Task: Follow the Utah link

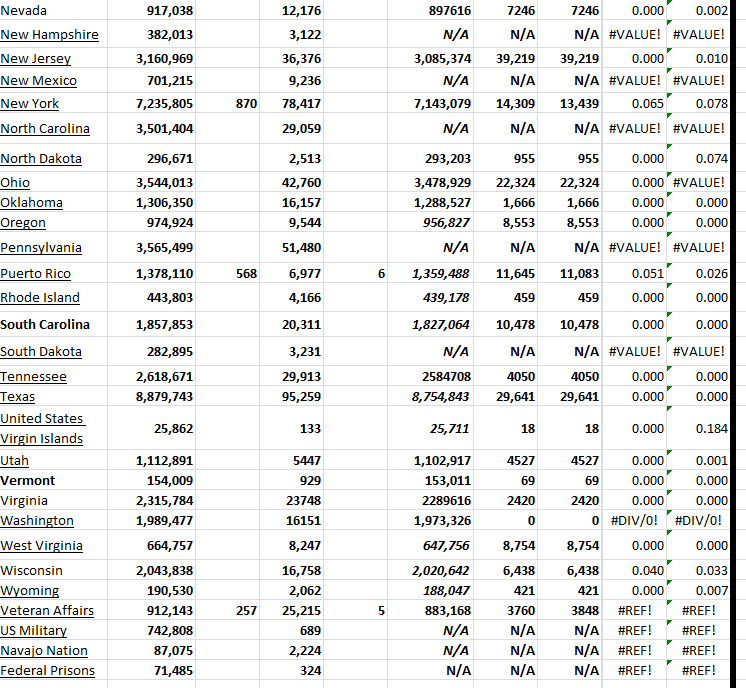Action: tap(15, 461)
